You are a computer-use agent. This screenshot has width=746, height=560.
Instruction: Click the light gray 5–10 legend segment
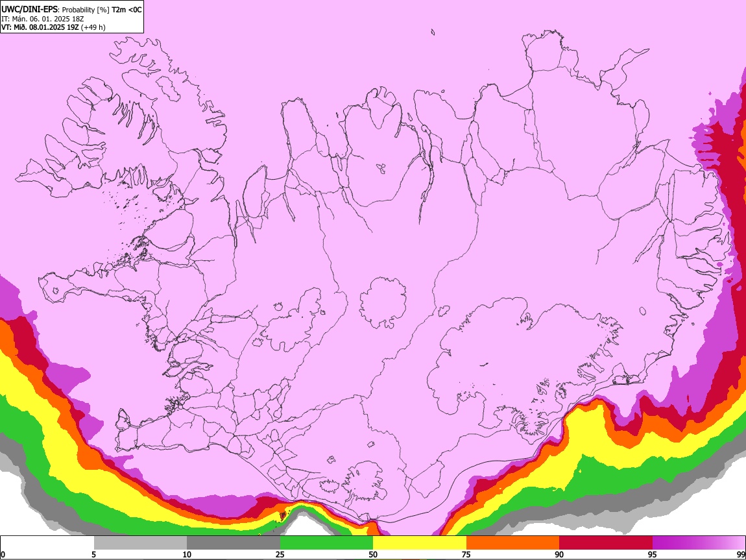click(140, 543)
